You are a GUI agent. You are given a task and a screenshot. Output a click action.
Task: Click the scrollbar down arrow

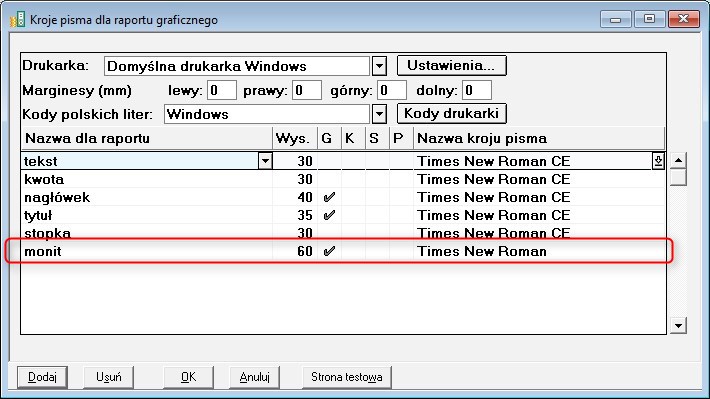point(678,325)
